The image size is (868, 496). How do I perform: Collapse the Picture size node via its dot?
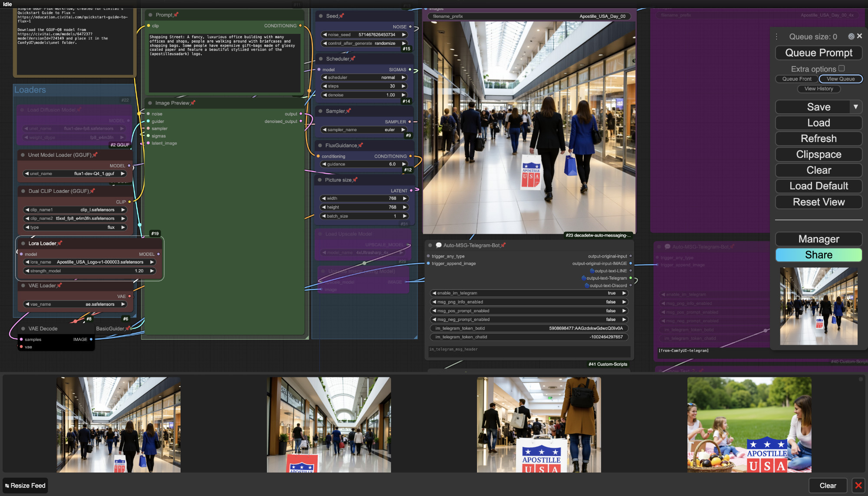tap(320, 180)
